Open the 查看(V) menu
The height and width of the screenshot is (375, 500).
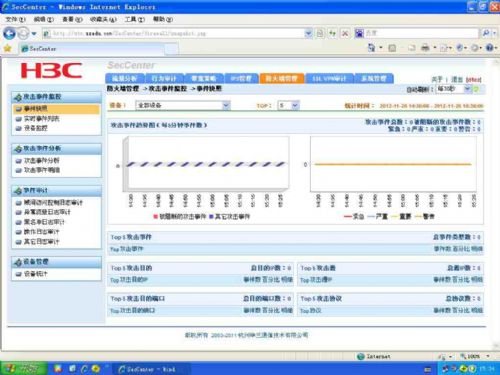[x=72, y=20]
